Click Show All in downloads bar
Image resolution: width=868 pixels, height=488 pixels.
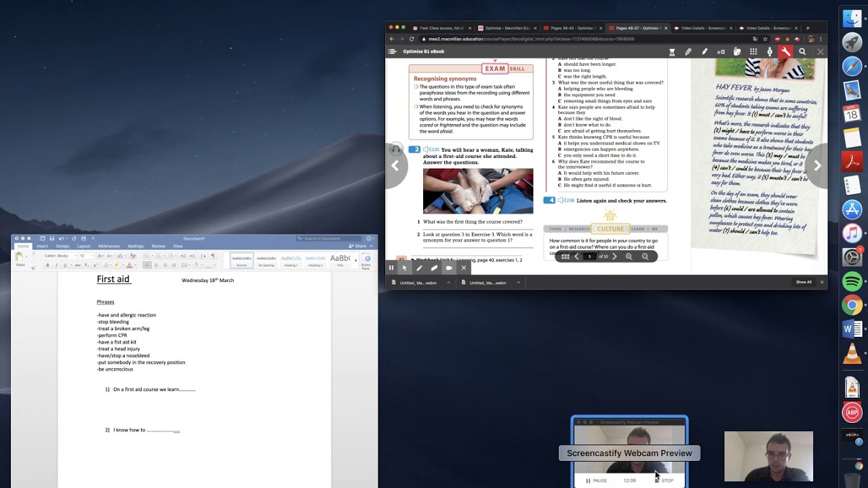(x=804, y=282)
